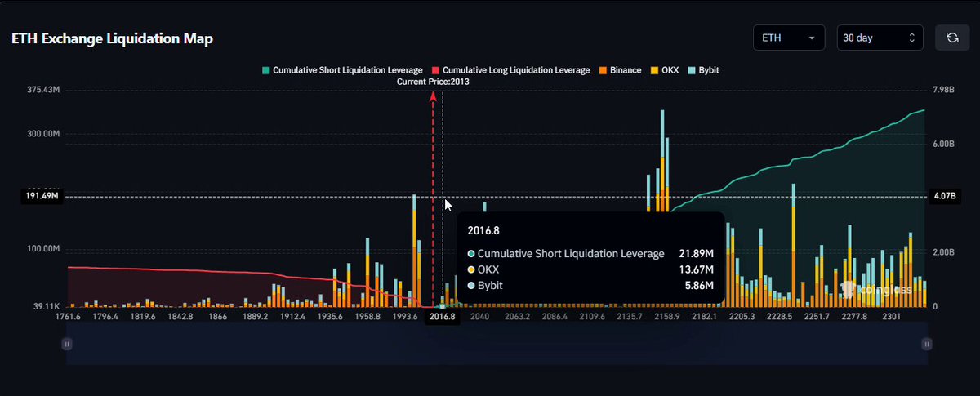Click the 1993.6 x-axis price label

pos(405,316)
